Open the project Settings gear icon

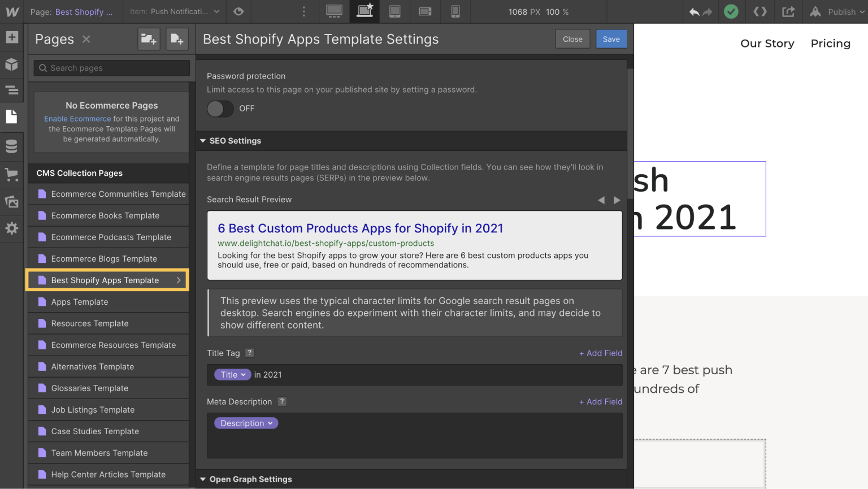[x=12, y=228]
